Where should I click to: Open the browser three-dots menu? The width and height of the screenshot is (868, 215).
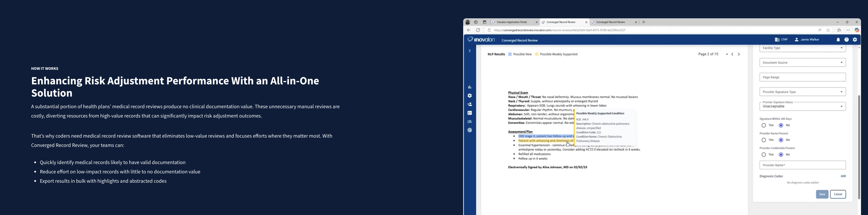848,30
